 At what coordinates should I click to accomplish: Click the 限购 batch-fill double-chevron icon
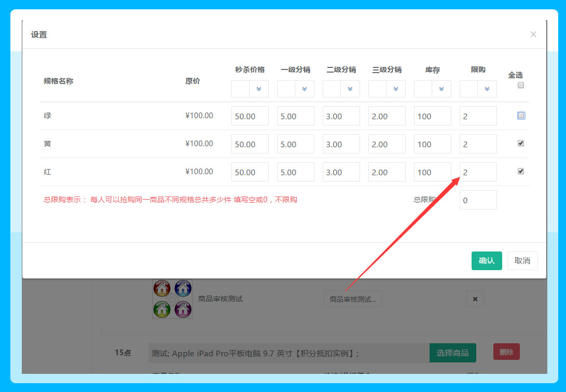[487, 89]
